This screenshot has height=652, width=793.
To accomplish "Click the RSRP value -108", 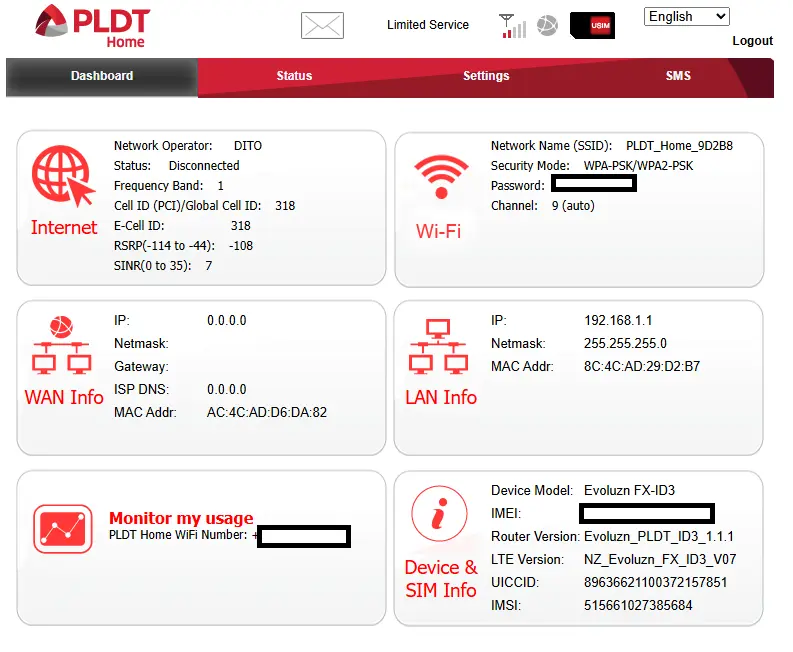I will click(x=241, y=246).
